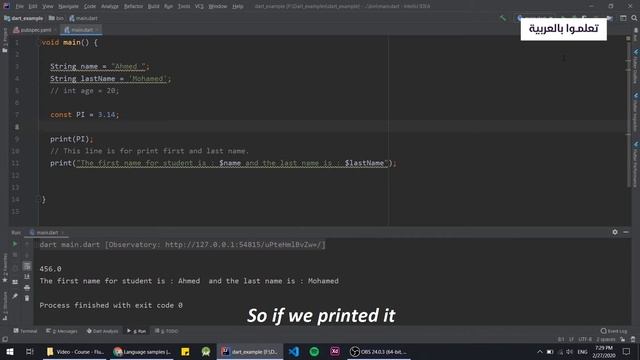This screenshot has width=640, height=360.
Task: Open the Dart Analysis tool window
Action: point(102,331)
